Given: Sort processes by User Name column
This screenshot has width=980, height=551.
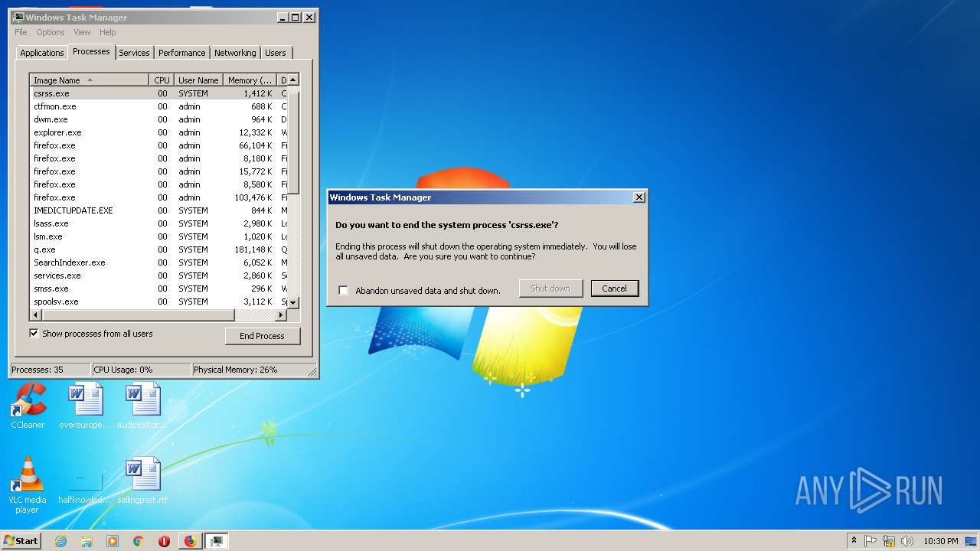Looking at the screenshot, I should [x=198, y=80].
